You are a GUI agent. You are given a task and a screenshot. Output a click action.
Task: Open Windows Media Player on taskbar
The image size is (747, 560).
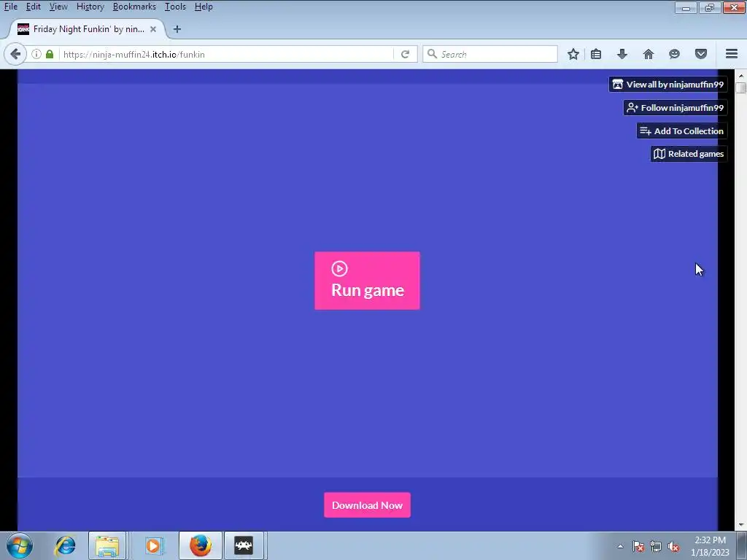point(153,545)
